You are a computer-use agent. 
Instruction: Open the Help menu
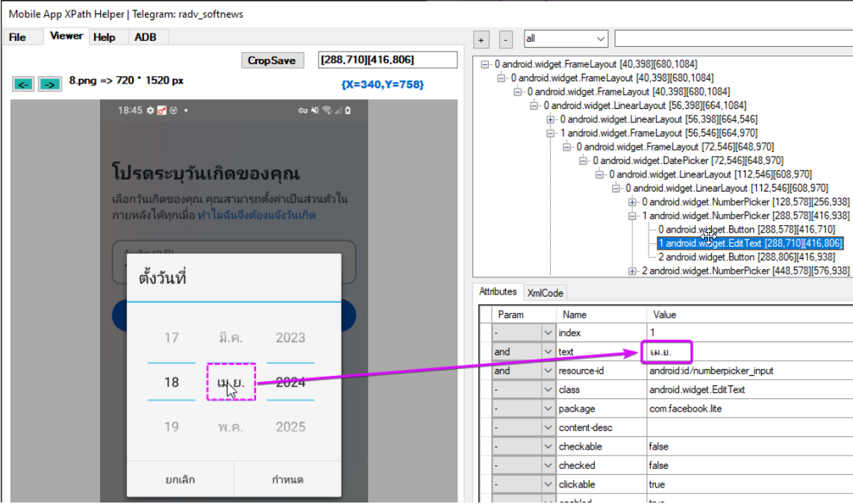pos(104,37)
